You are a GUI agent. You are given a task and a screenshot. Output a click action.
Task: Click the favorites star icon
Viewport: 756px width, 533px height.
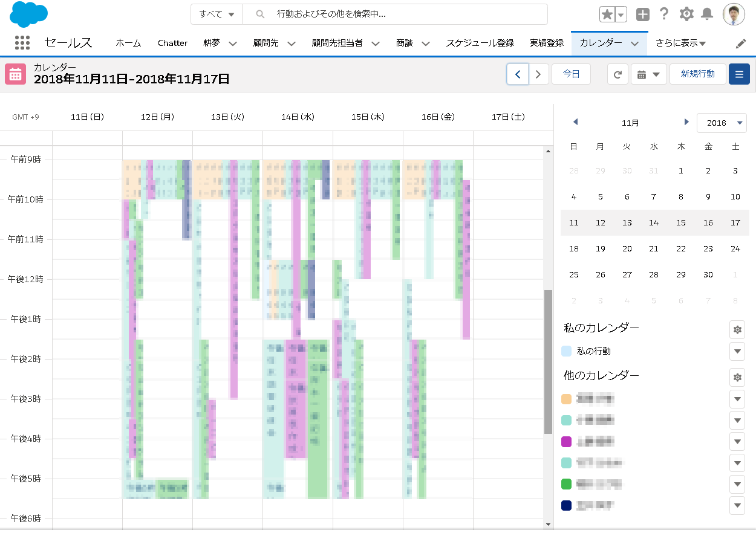[x=606, y=13]
